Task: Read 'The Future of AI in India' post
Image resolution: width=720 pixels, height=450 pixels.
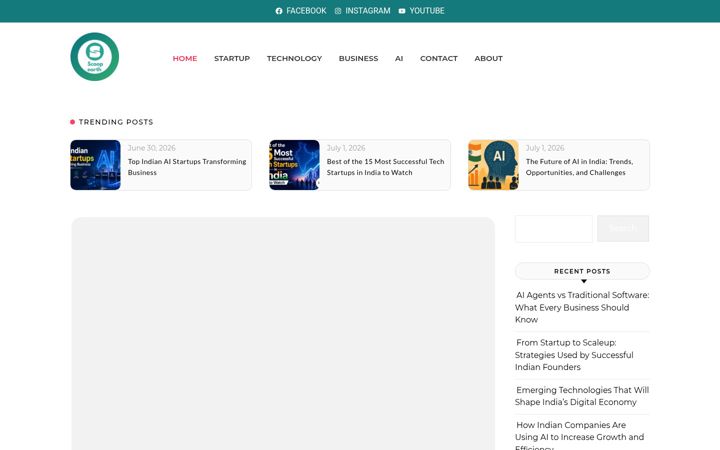Action: (x=579, y=167)
